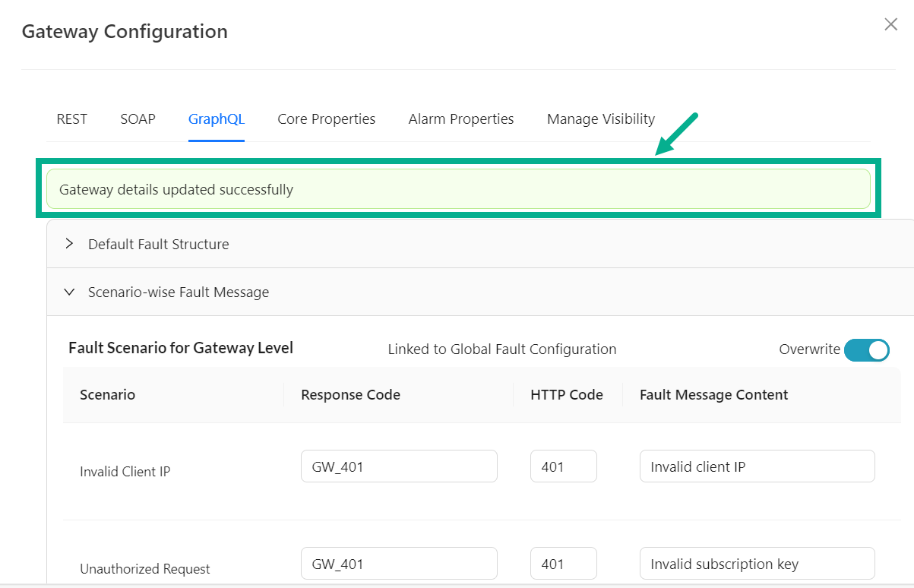Image resolution: width=914 pixels, height=588 pixels.
Task: Edit Response Code for Invalid Client IP
Action: [399, 466]
